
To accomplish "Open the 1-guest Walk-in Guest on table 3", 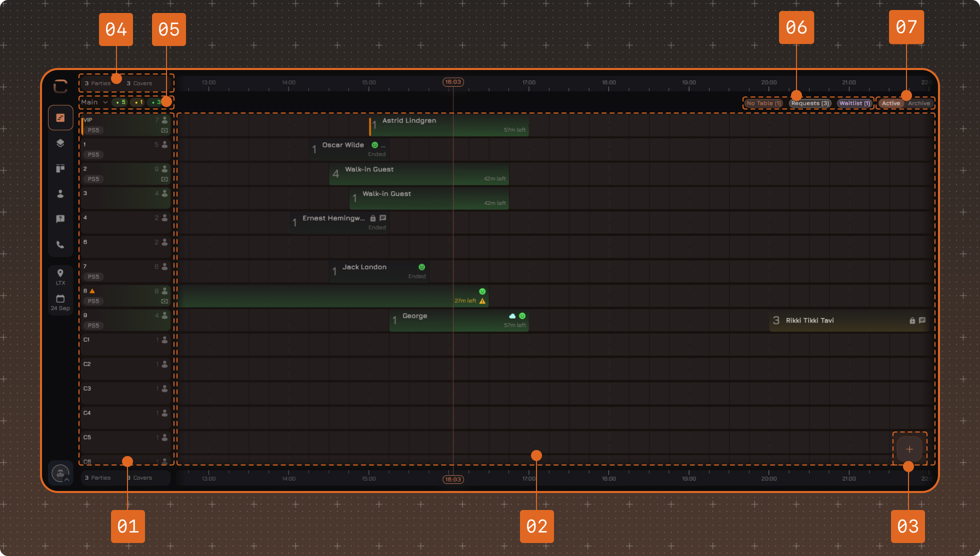I will [x=429, y=198].
